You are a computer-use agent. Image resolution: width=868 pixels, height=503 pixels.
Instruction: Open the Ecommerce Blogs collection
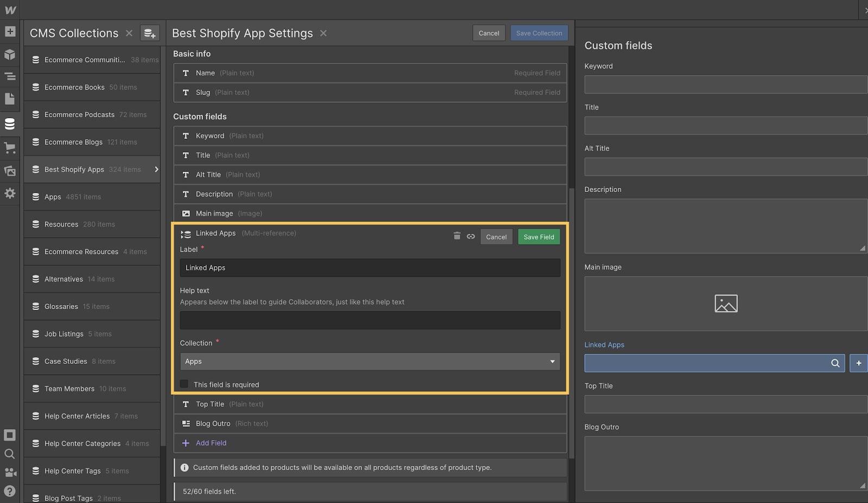tap(92, 142)
